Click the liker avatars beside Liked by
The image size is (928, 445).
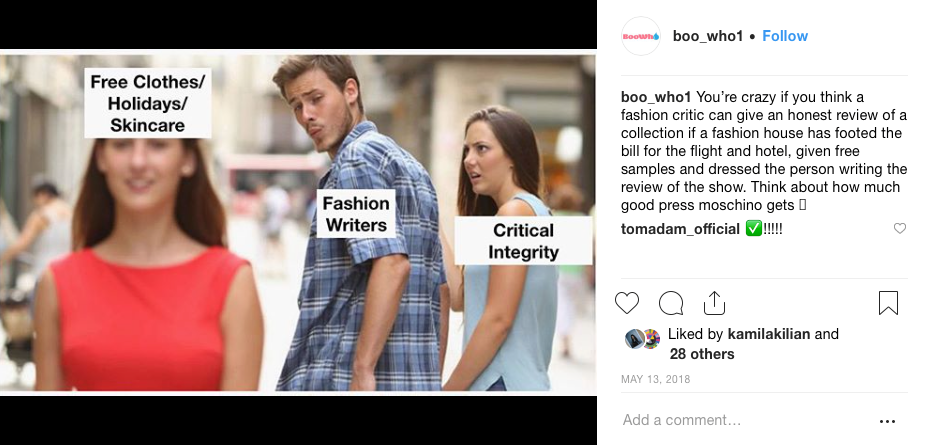point(643,339)
